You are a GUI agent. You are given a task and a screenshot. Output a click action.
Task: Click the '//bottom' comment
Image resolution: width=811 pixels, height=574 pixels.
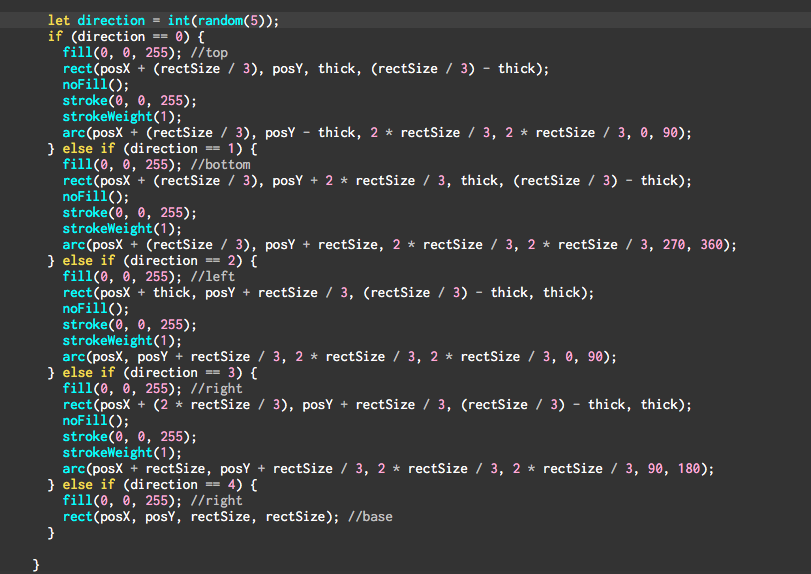(220, 165)
